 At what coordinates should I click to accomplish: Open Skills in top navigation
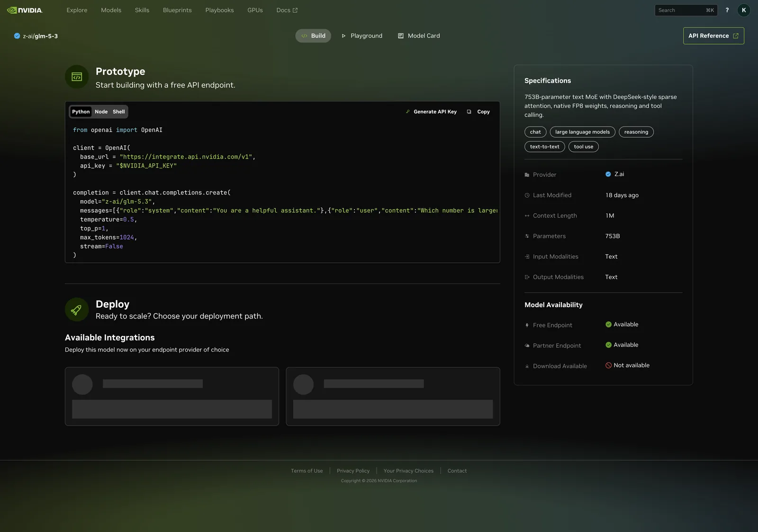point(142,10)
